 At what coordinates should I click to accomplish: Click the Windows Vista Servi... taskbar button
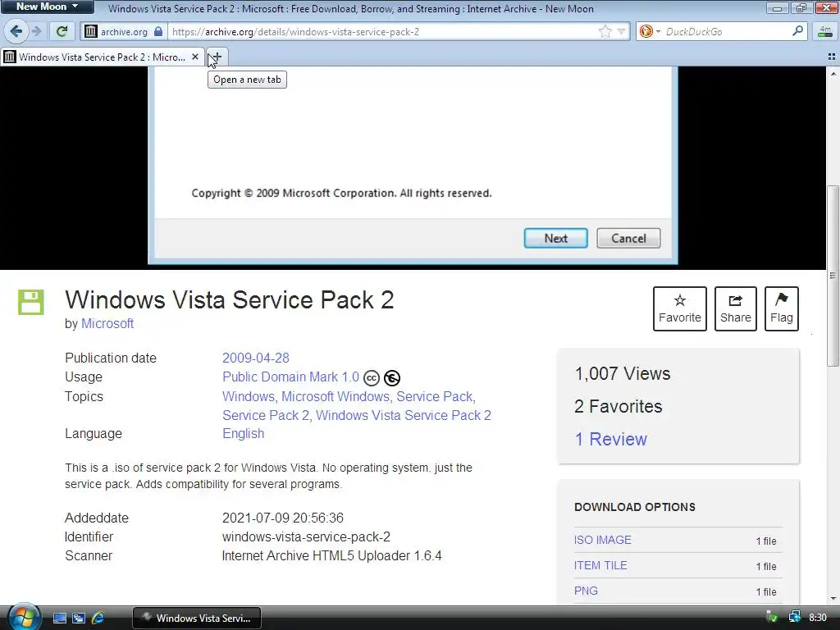pos(197,619)
